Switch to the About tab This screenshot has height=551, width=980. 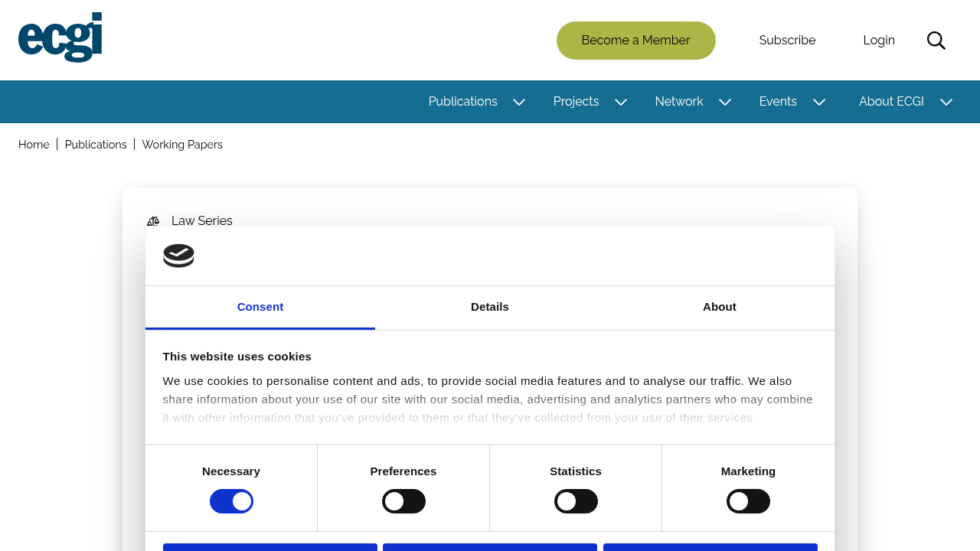pyautogui.click(x=720, y=308)
